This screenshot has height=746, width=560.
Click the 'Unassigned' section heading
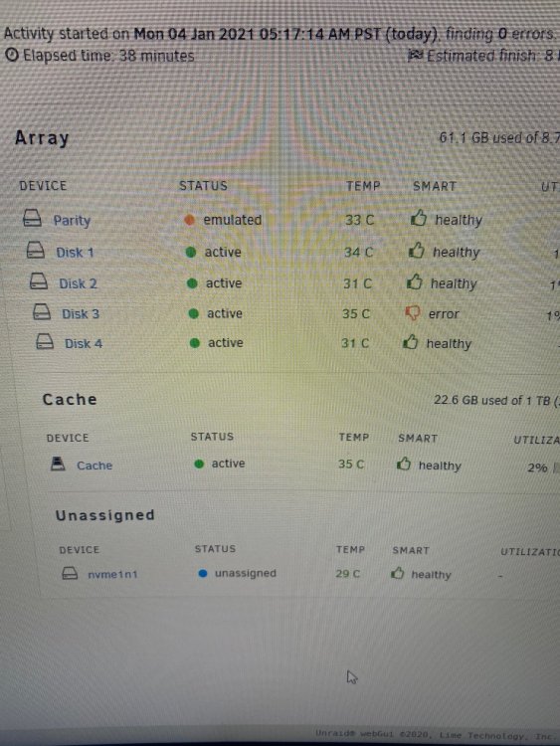(104, 515)
